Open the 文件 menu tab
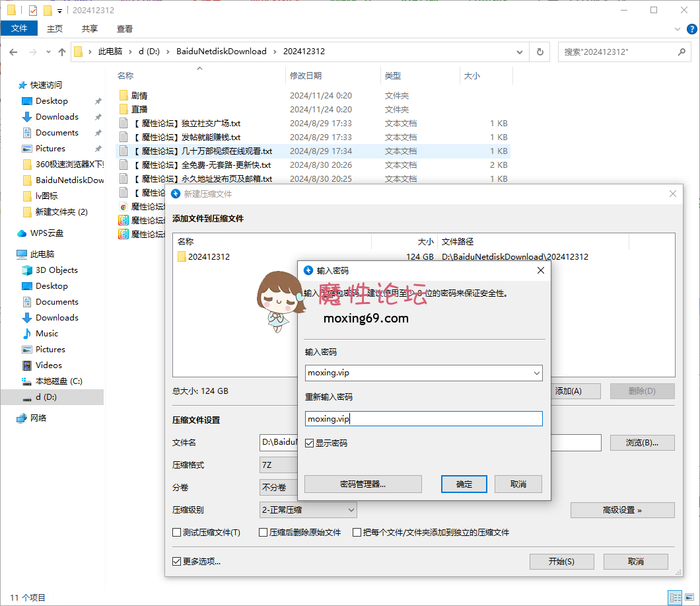 [19, 28]
